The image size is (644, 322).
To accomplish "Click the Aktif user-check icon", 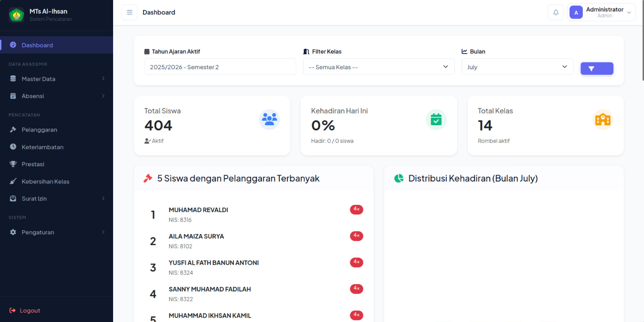I will coord(147,141).
